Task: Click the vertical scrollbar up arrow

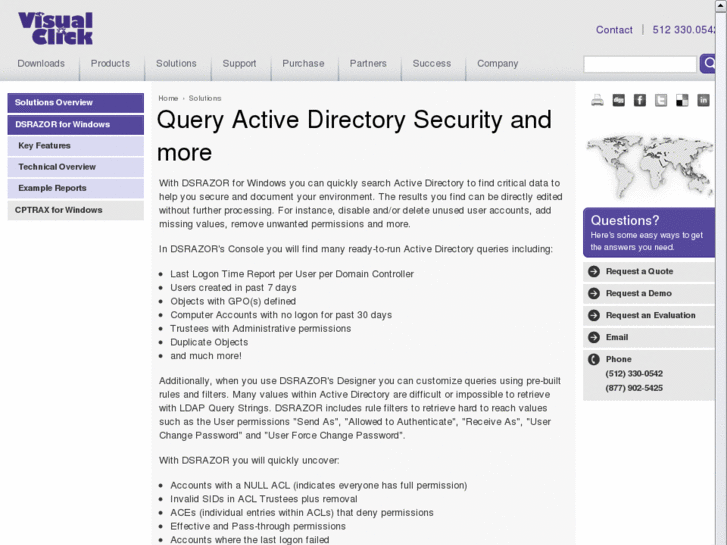Action: (x=721, y=5)
